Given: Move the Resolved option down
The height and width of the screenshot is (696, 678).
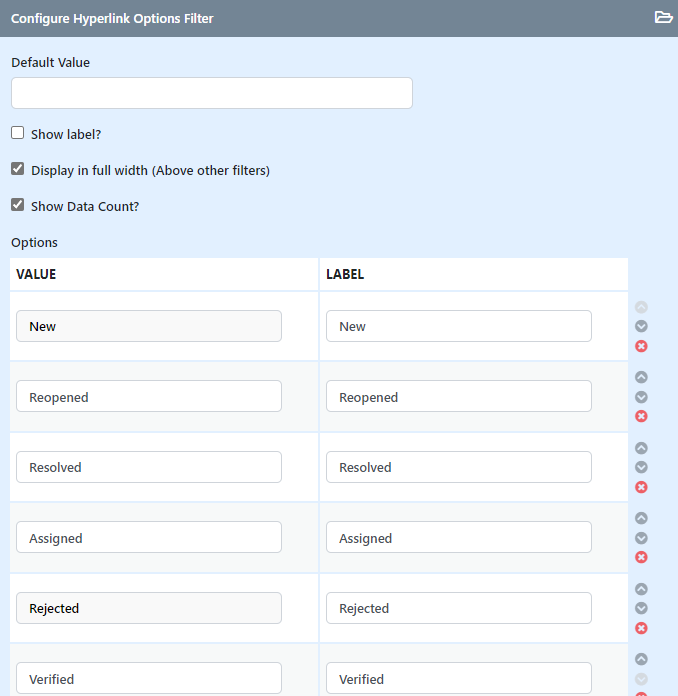Looking at the screenshot, I should (x=641, y=467).
